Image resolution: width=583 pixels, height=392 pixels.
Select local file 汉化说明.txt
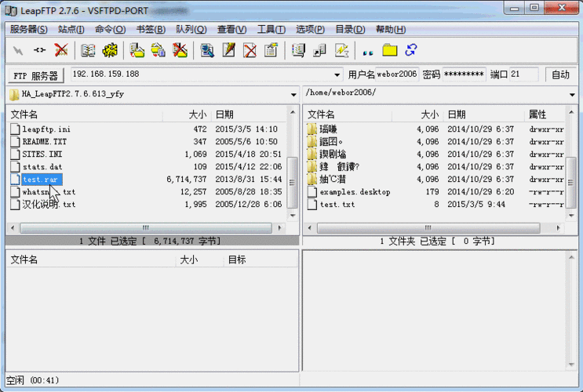tap(49, 205)
